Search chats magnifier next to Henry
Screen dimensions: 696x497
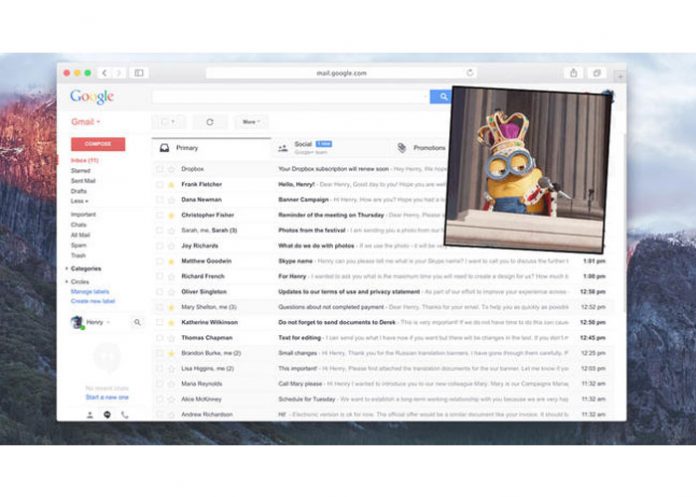tap(137, 322)
